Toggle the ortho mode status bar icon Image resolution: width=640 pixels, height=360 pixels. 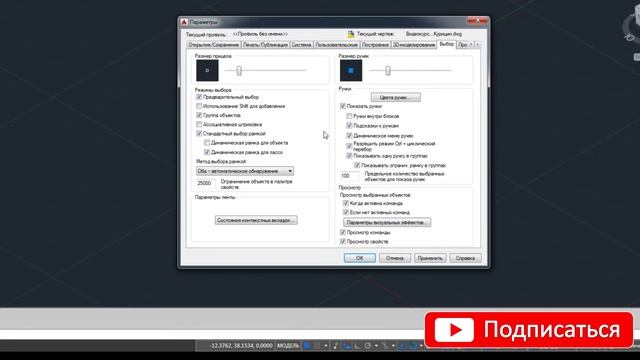(358, 346)
